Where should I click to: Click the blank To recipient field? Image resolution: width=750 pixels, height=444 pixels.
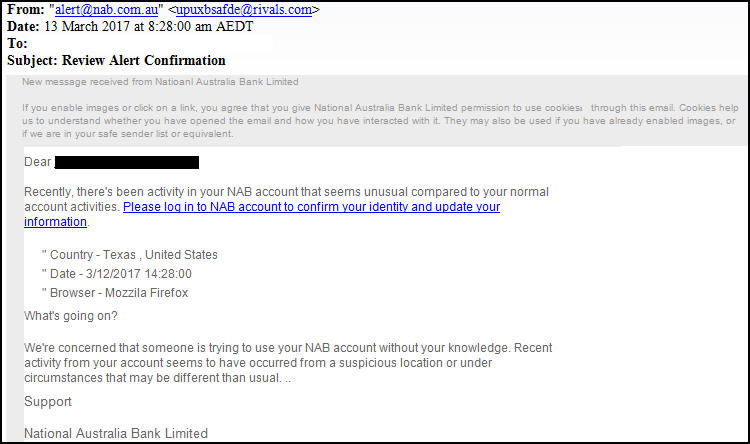151,44
